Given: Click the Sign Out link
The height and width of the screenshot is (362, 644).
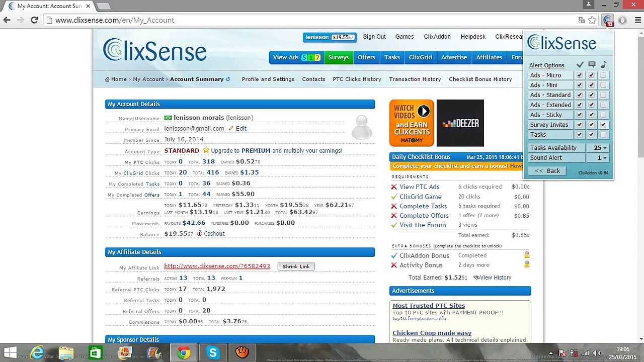Looking at the screenshot, I should [374, 37].
